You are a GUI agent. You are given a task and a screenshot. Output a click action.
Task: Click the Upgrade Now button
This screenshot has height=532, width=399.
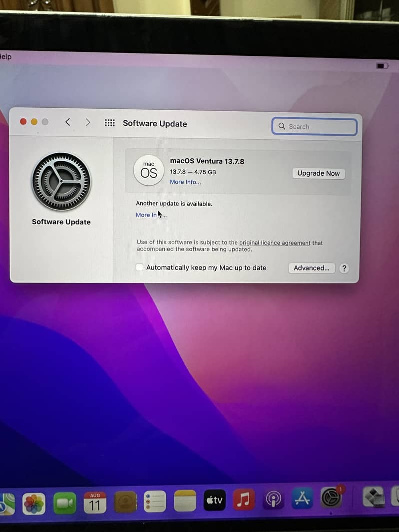(x=319, y=173)
